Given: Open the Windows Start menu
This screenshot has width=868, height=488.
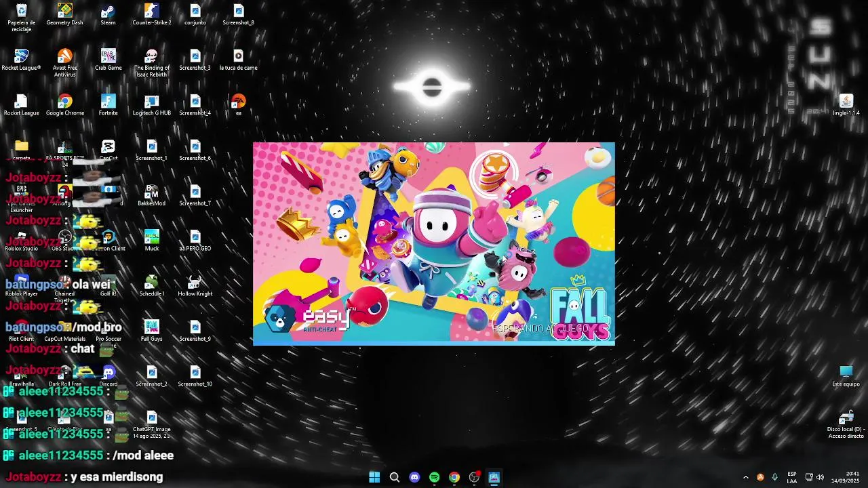Looking at the screenshot, I should 374,477.
